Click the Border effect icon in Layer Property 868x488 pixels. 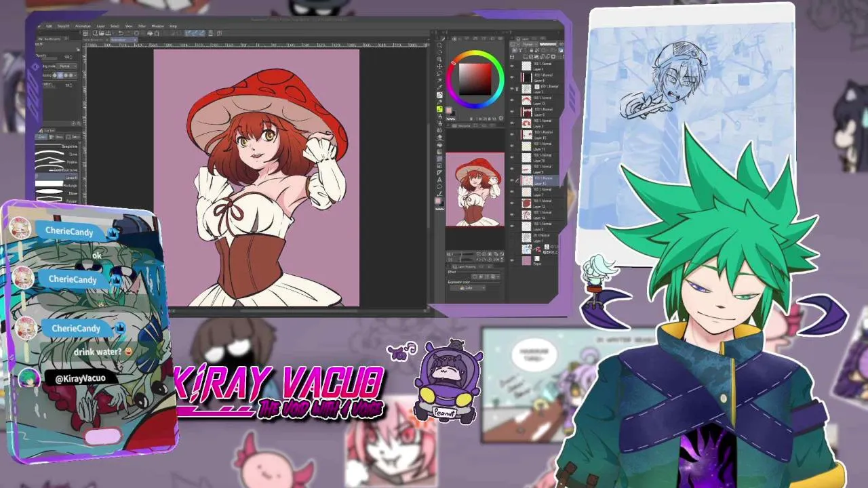pyautogui.click(x=475, y=277)
